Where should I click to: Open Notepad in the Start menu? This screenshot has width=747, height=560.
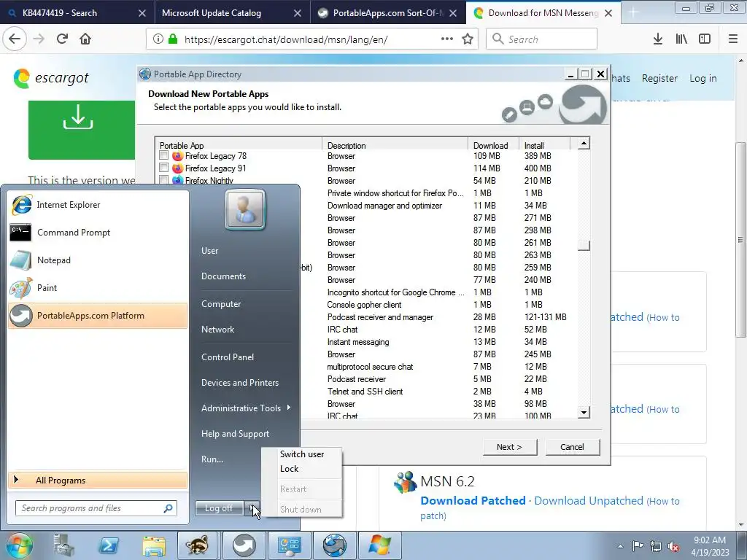tap(98, 260)
